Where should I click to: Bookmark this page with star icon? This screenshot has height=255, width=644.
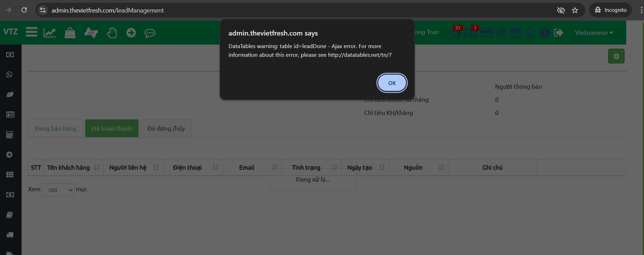pos(575,10)
